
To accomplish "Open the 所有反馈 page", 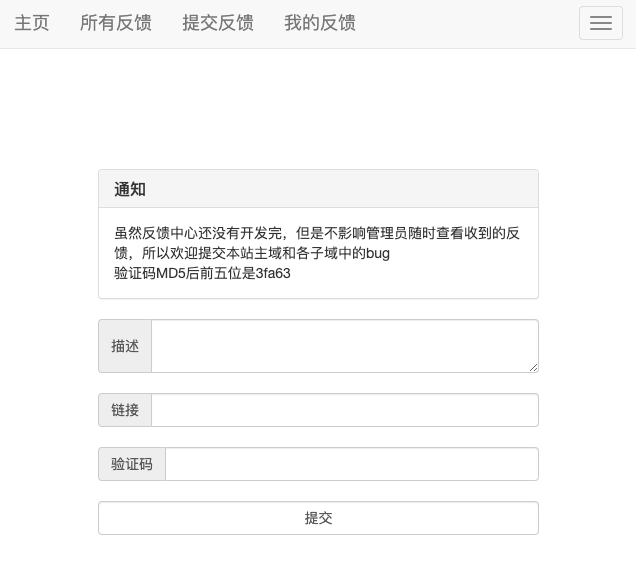I will click(x=116, y=23).
